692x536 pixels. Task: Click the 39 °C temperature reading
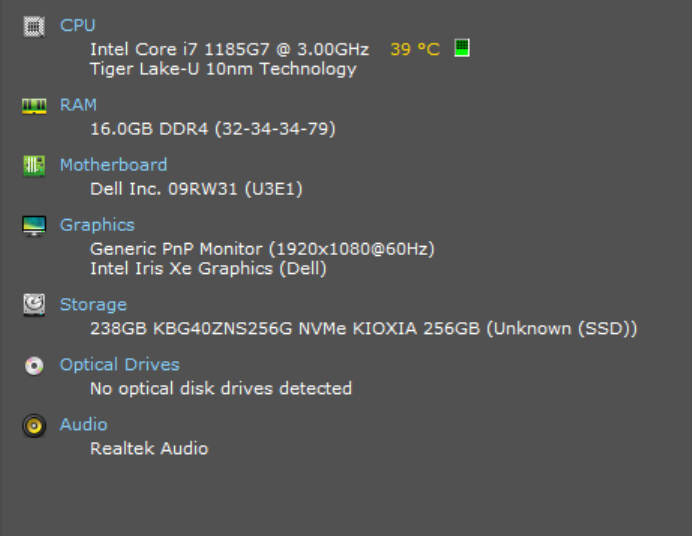(x=414, y=49)
